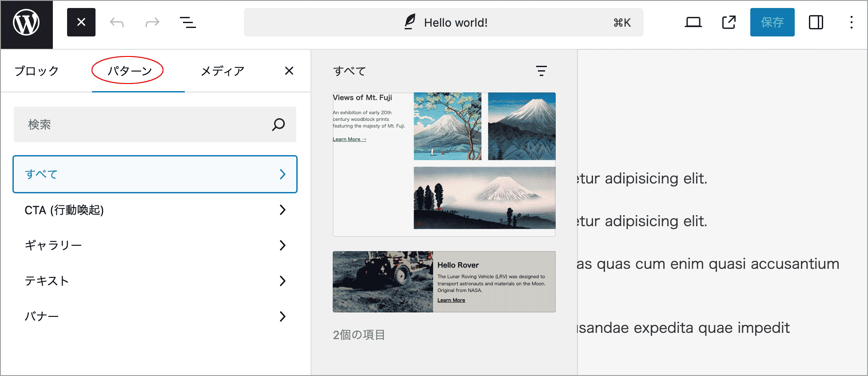Open the document overview list icon

tap(188, 22)
